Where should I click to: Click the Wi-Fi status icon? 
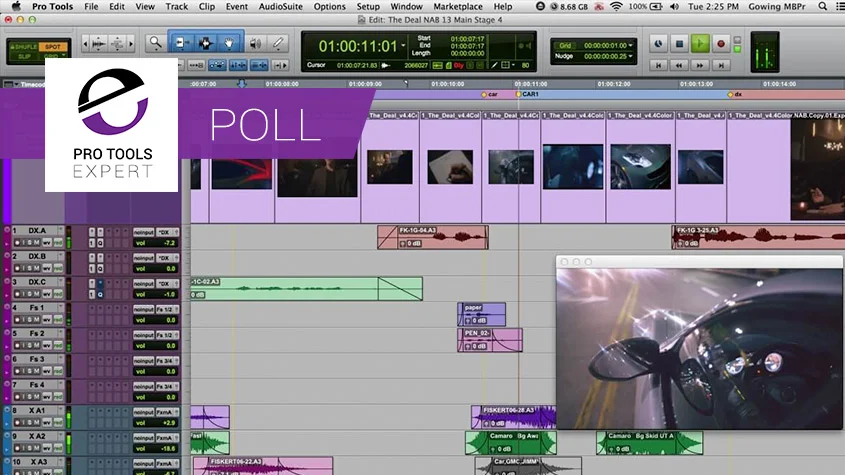click(617, 6)
